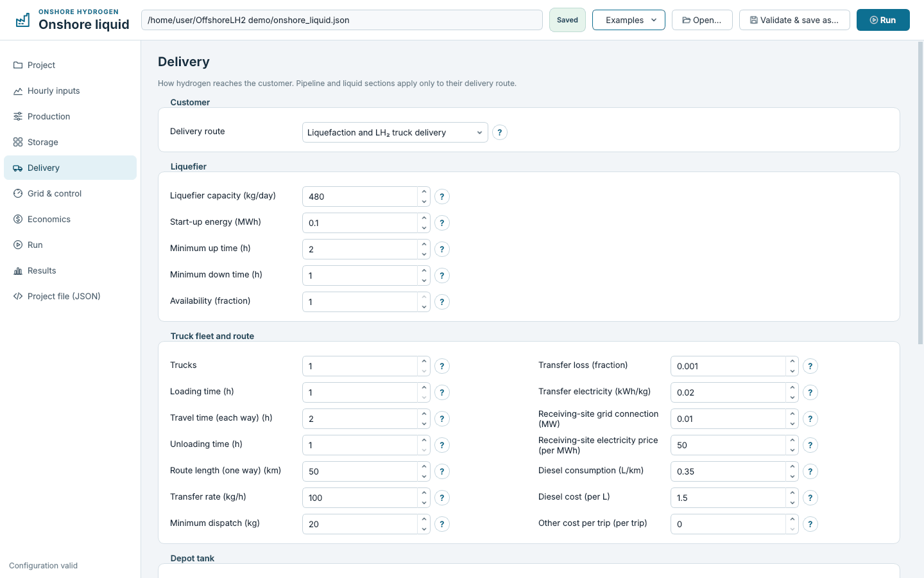Viewport: 924px width, 578px height.
Task: Click help icon for Route length
Action: click(442, 471)
